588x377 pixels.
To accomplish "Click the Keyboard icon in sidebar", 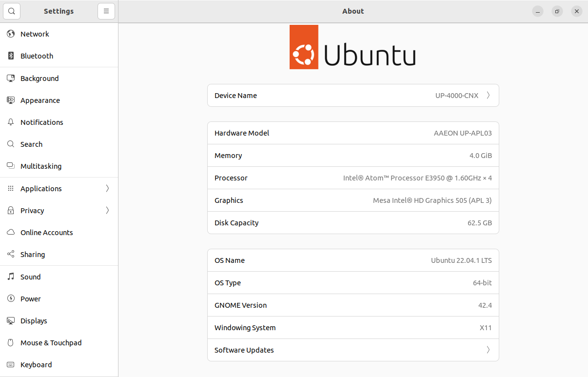I will [11, 365].
